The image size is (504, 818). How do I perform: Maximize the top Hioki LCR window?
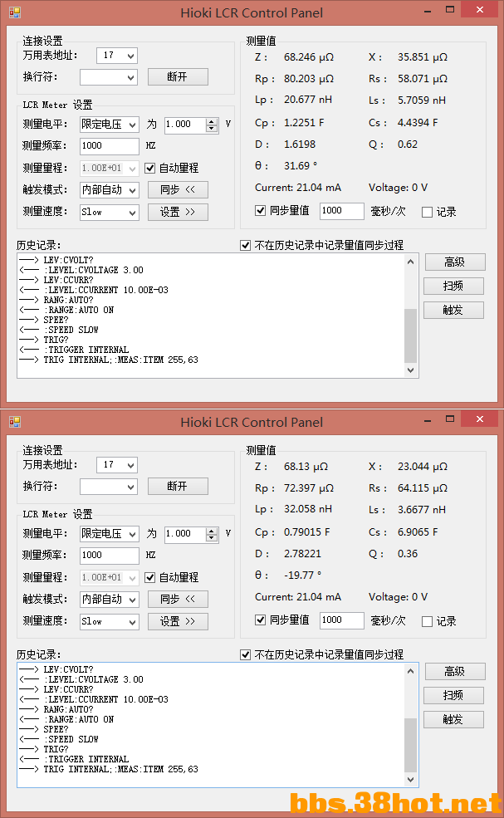point(450,10)
